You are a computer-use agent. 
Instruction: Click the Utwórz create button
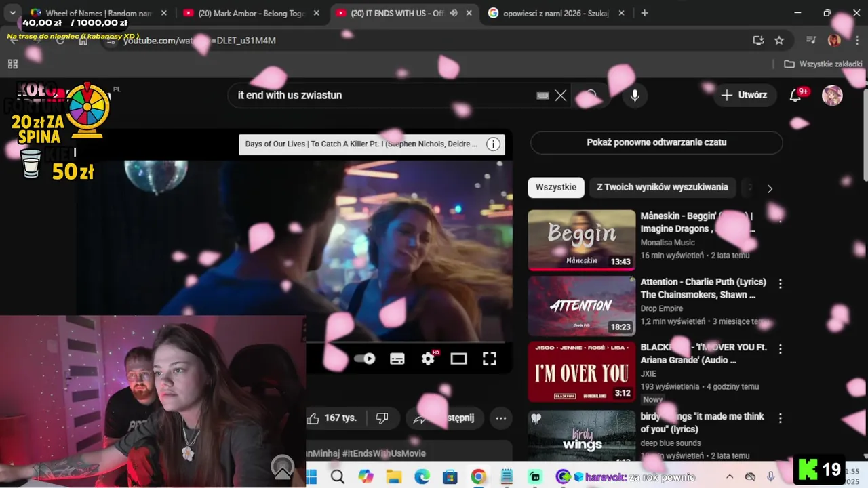(x=743, y=96)
